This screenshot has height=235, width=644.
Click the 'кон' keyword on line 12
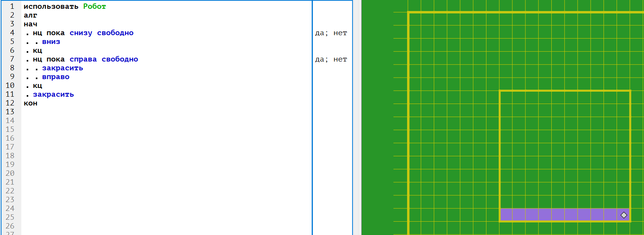tap(31, 103)
